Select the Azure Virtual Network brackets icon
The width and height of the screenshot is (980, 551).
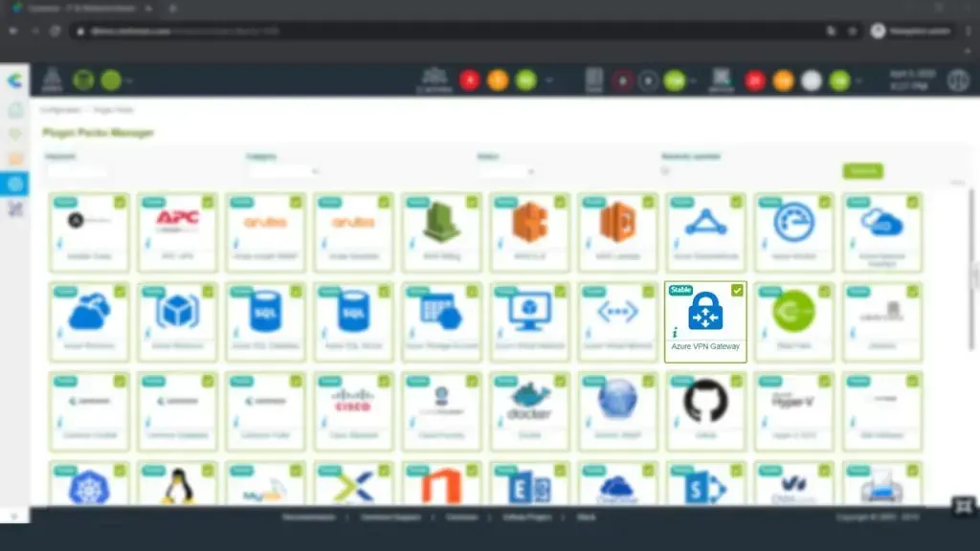pos(617,311)
